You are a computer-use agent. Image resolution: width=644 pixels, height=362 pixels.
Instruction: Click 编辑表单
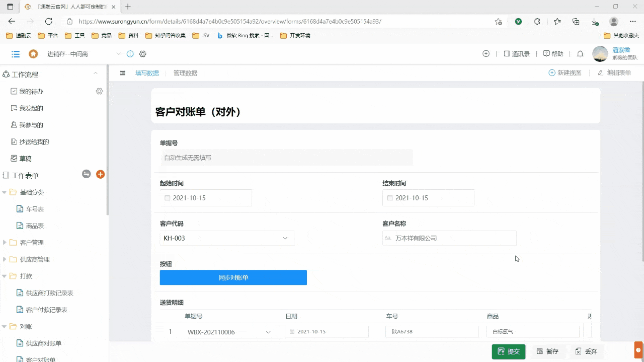point(614,73)
